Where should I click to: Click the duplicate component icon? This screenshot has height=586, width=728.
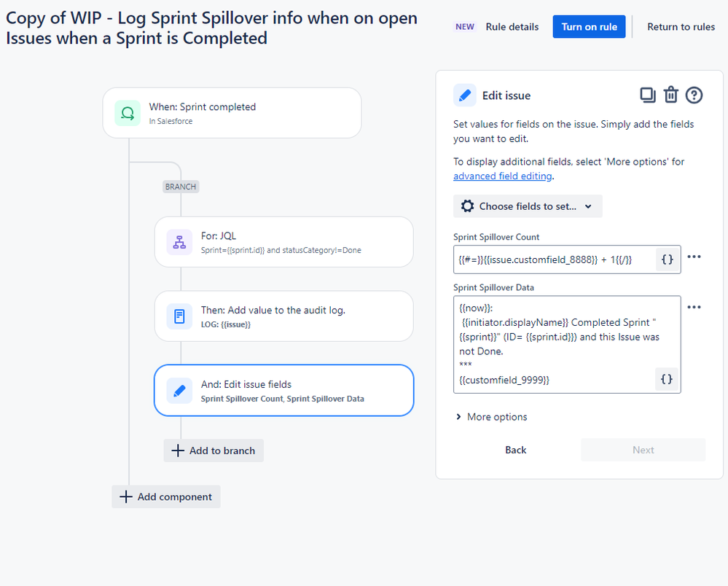[648, 95]
